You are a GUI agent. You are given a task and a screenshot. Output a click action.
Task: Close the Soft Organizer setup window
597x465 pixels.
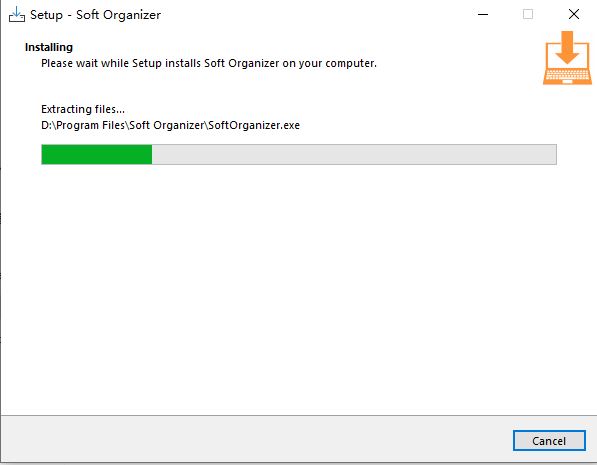(x=573, y=14)
